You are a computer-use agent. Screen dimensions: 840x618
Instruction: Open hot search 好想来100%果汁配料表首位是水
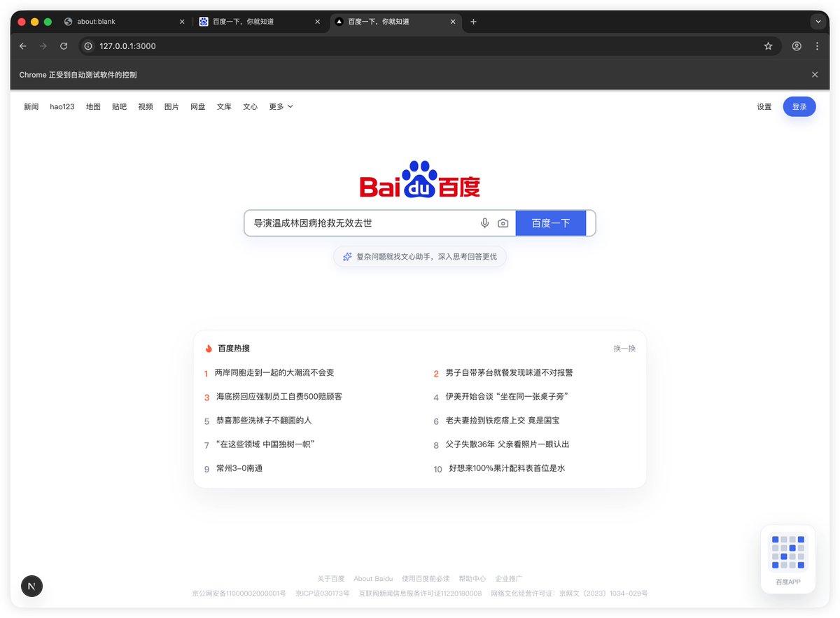[507, 468]
